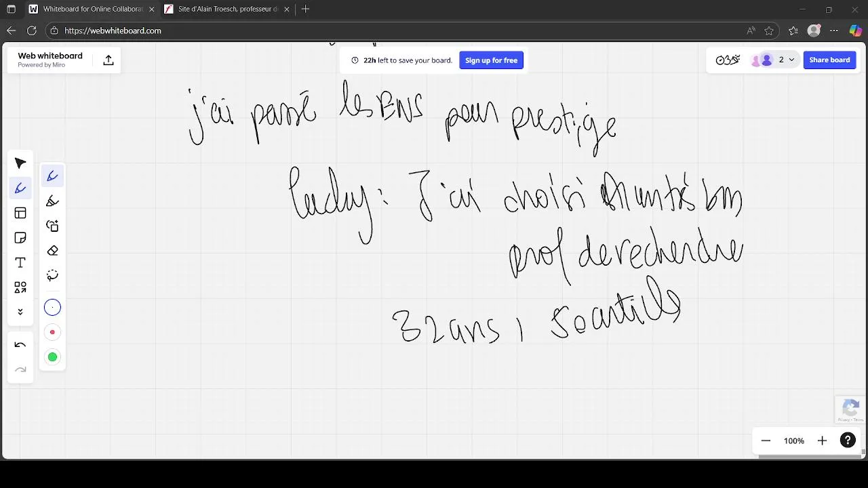
Task: Select the Text tool
Action: click(x=20, y=263)
